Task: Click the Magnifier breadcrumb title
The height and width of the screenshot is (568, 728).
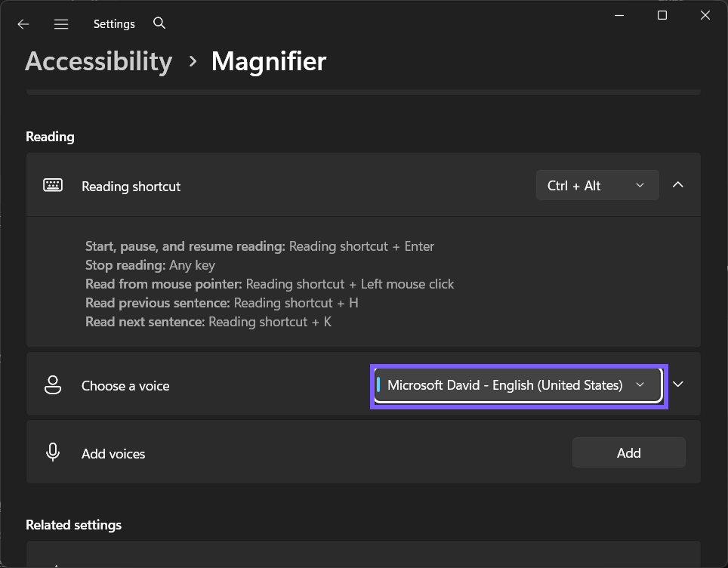Action: point(269,61)
